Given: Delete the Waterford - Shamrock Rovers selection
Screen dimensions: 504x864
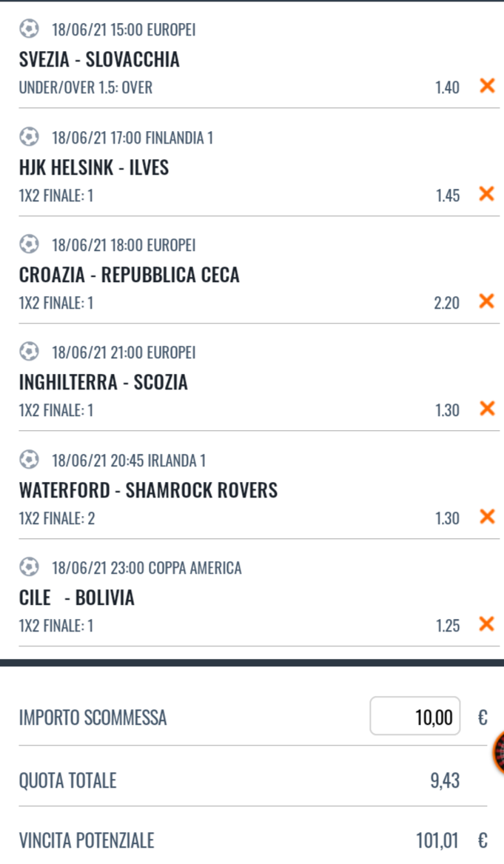Looking at the screenshot, I should pyautogui.click(x=487, y=517).
